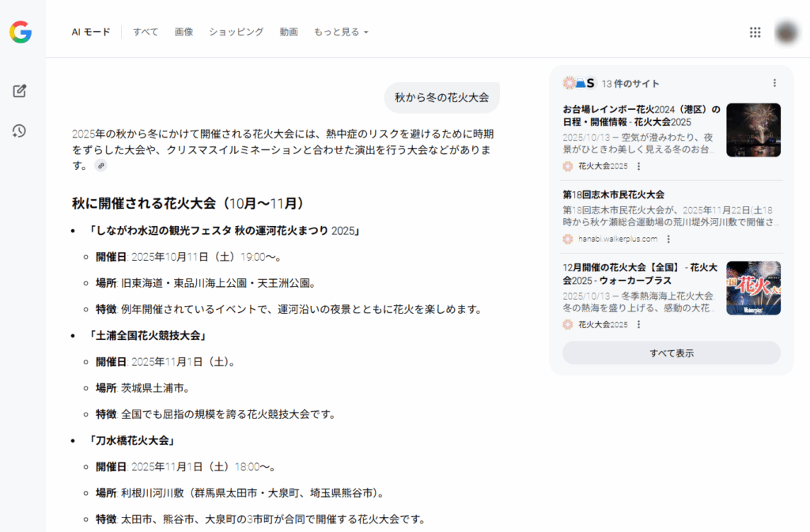This screenshot has width=810, height=532.
Task: Click the source link chip icon
Action: 100,165
